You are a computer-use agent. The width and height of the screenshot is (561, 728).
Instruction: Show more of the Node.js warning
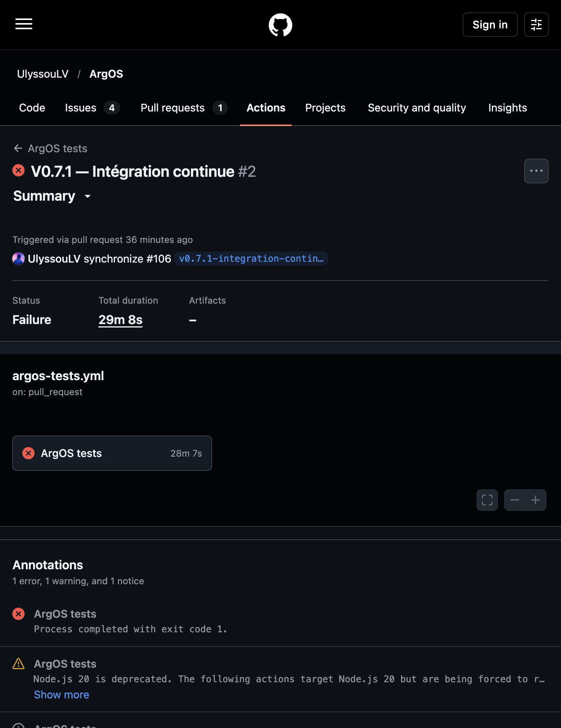tap(61, 695)
